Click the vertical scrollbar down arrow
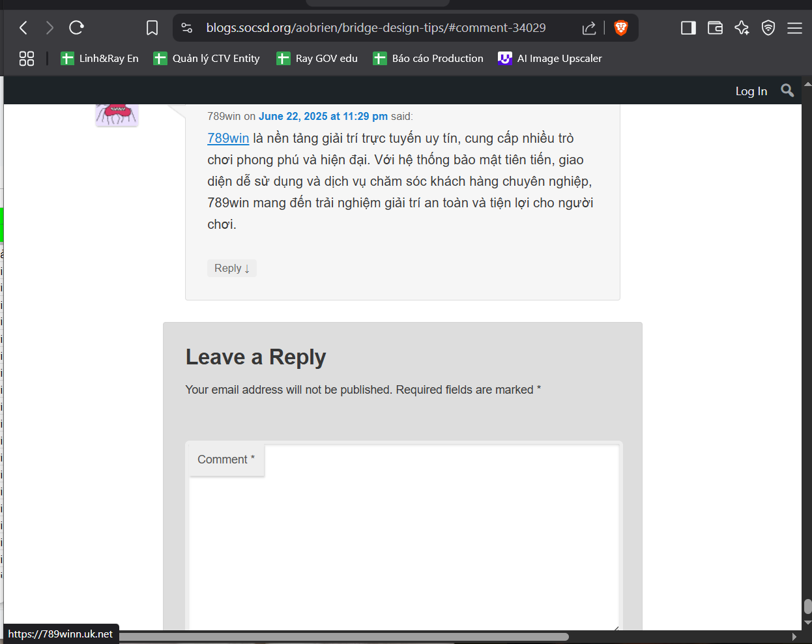 [807, 623]
